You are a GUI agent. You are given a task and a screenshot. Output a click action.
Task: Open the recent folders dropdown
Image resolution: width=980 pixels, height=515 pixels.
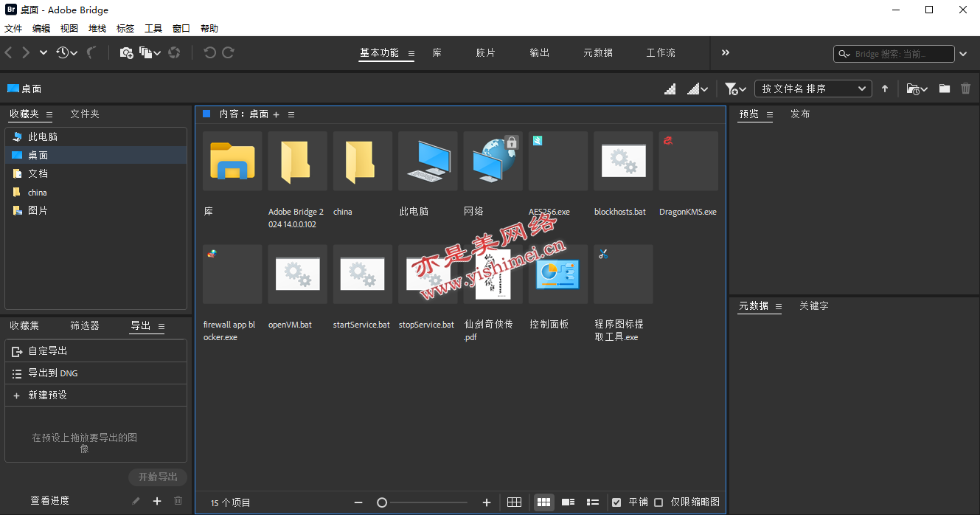tap(917, 89)
